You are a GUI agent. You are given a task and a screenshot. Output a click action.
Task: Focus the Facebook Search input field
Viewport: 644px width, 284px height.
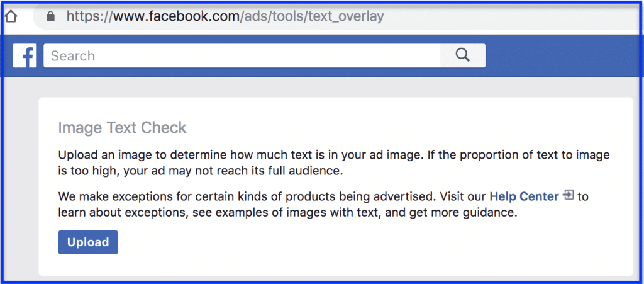click(241, 55)
